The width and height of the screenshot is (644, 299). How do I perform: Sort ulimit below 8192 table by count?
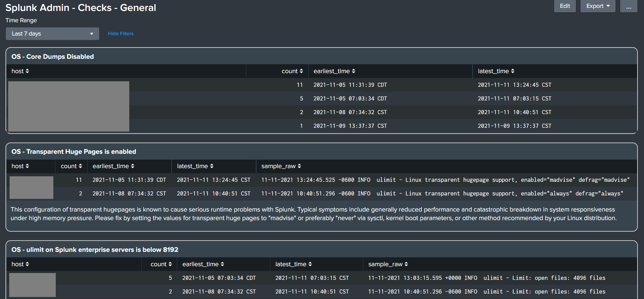[161, 264]
